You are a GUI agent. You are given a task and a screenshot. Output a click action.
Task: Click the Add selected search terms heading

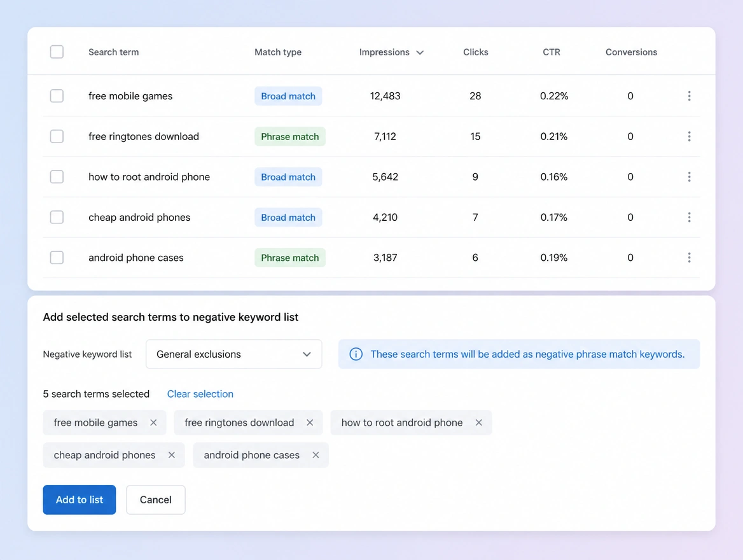(170, 317)
